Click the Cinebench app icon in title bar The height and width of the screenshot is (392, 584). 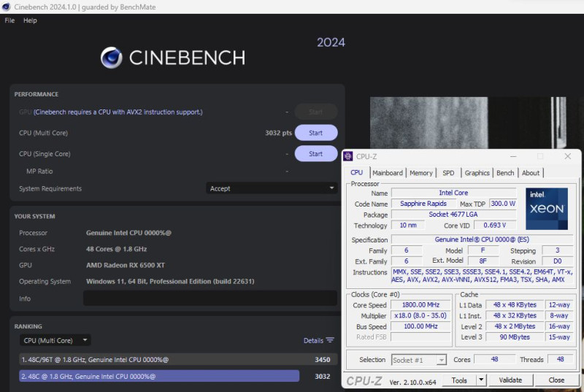[6, 7]
